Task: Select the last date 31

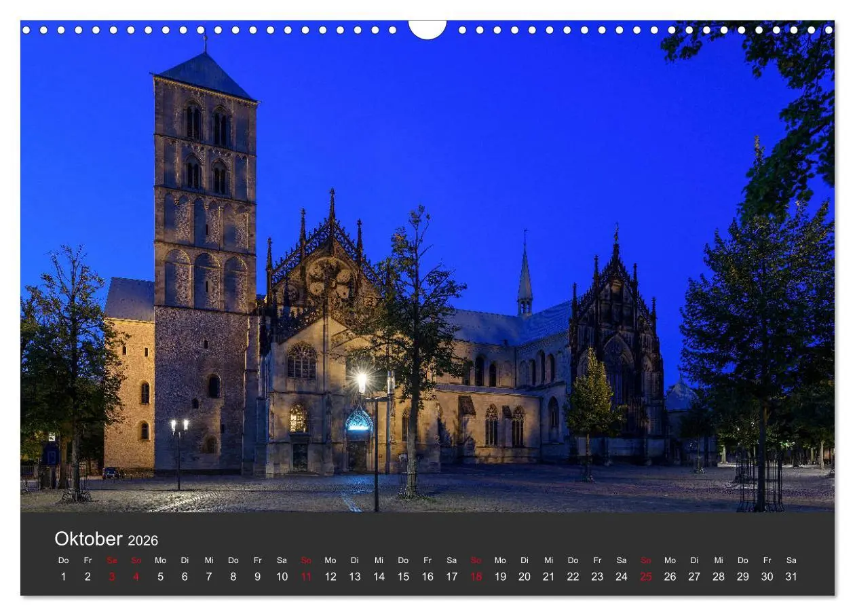Action: coord(791,577)
